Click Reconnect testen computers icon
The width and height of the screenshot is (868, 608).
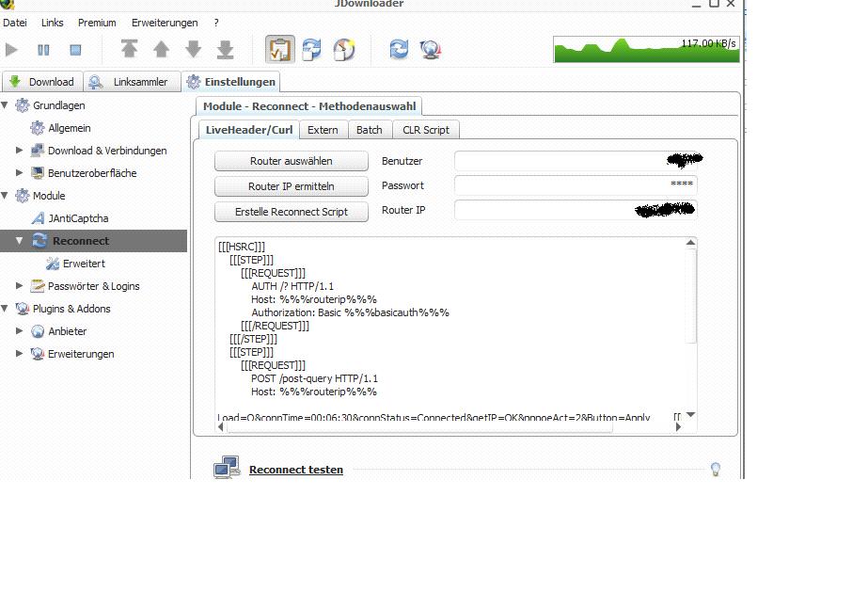click(227, 467)
